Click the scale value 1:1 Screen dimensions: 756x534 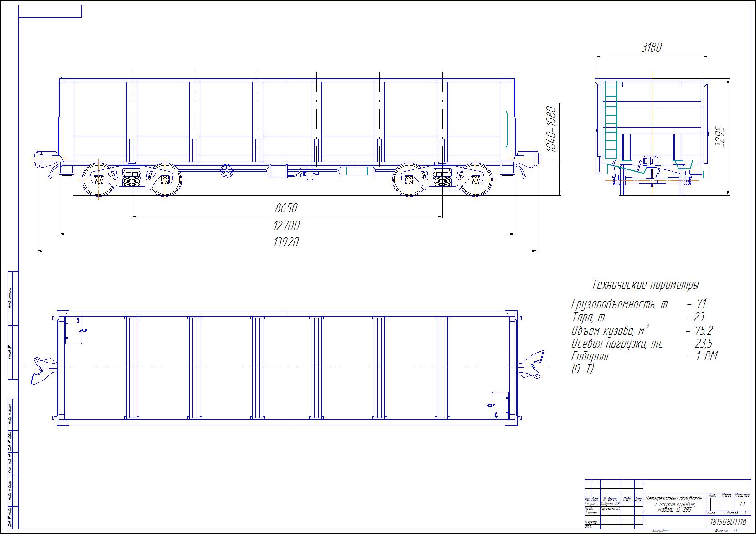click(x=742, y=504)
